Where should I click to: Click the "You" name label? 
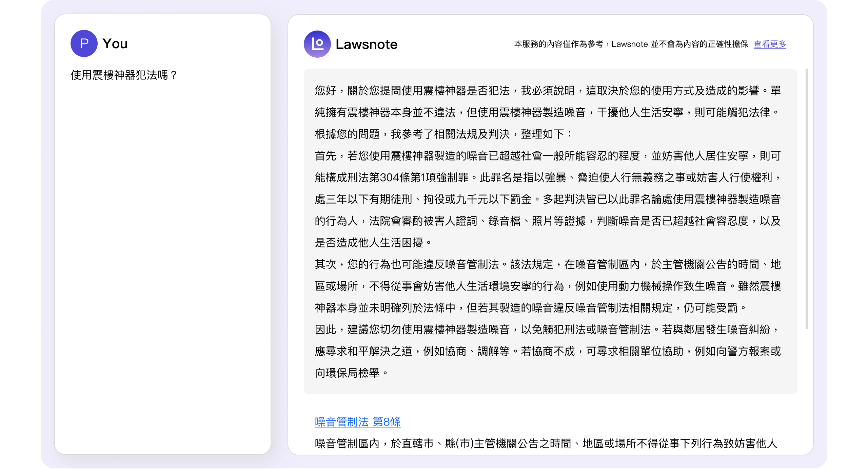point(115,43)
